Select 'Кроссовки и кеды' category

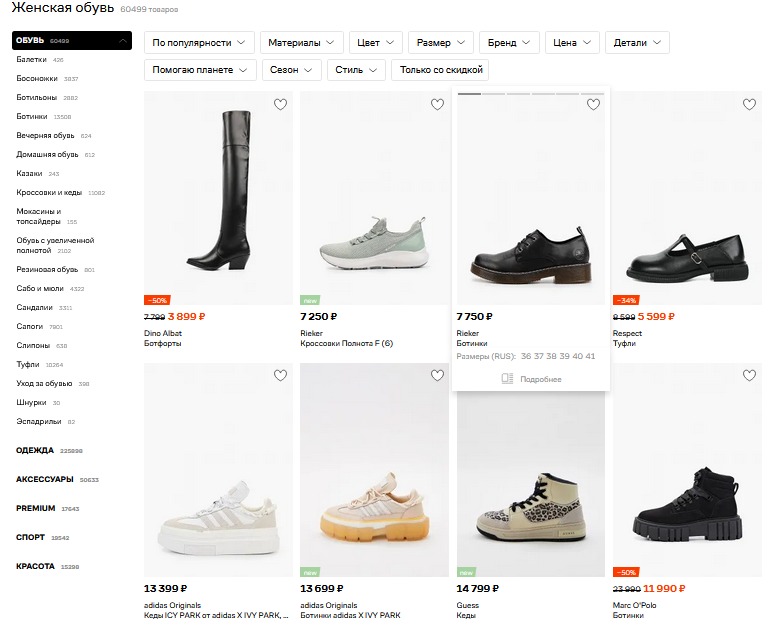point(49,192)
